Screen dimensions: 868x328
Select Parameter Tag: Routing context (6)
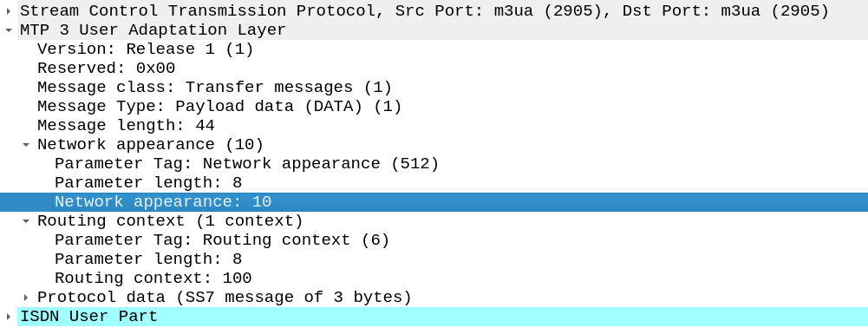(x=222, y=239)
